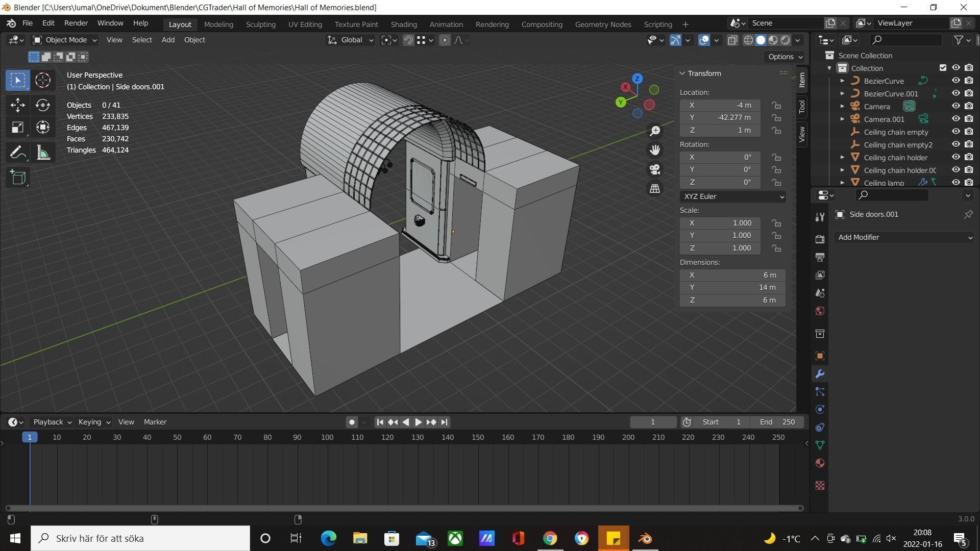Select the Rotate tool
This screenshot has height=551, width=980.
[x=43, y=105]
